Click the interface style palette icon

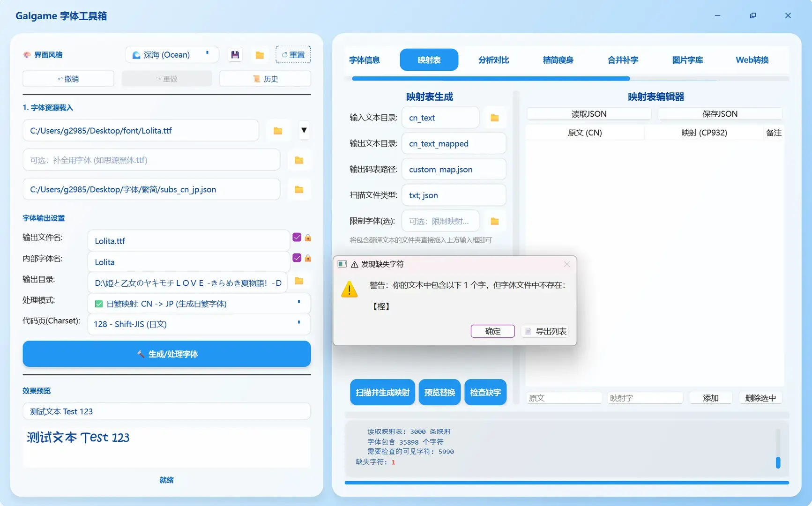[x=27, y=55]
